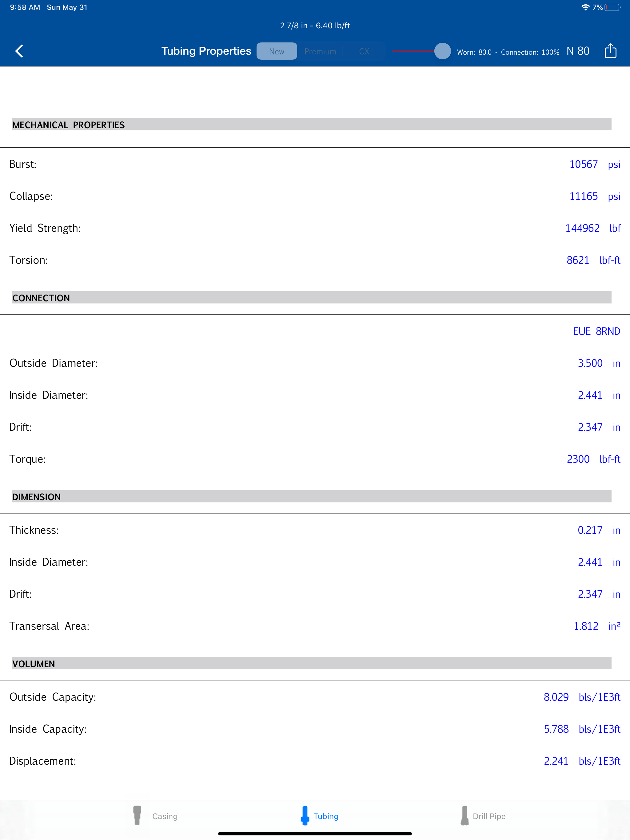Viewport: 630px width, 840px height.
Task: Tap the in² unit for Transersal Area
Action: (x=614, y=625)
